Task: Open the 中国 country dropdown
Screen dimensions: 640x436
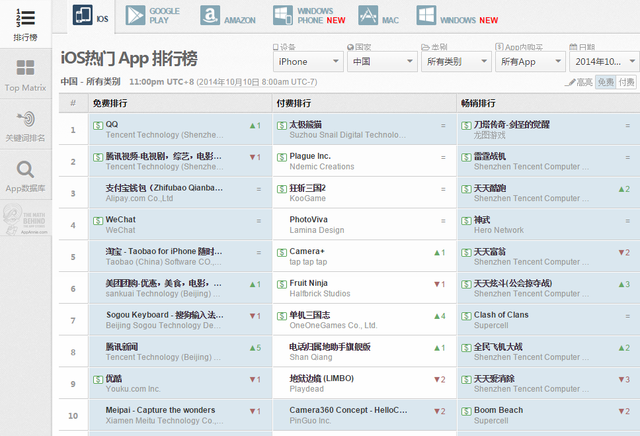Action: [382, 62]
